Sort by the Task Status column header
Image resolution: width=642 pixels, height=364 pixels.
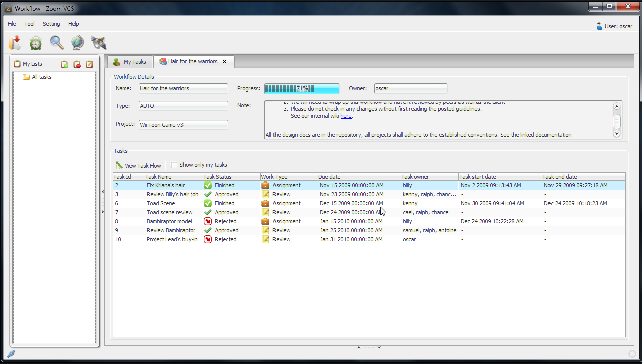pos(231,177)
